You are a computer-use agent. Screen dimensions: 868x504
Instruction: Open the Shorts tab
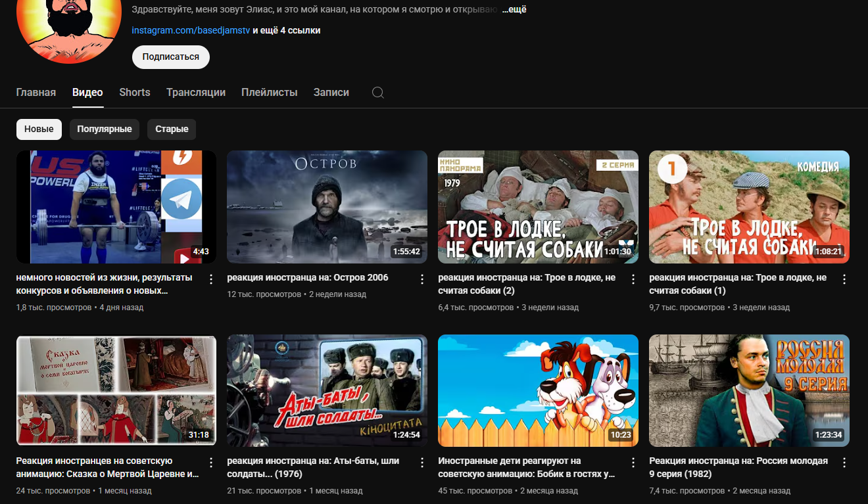pos(135,93)
